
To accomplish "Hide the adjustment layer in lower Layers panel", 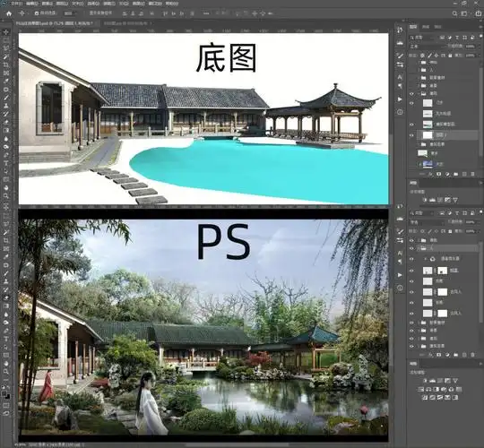I will click(x=411, y=259).
